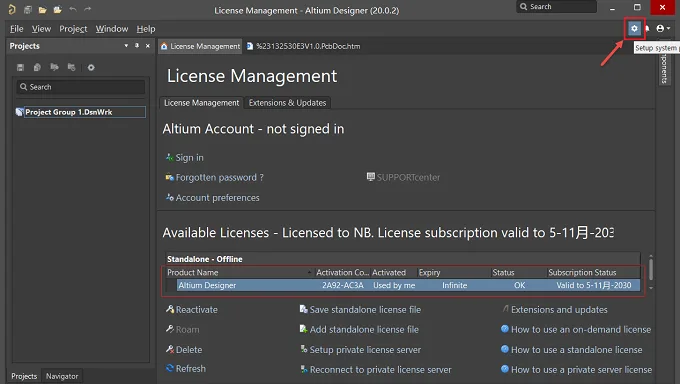Click the Sign in link
This screenshot has height=384, width=680.
(x=189, y=158)
